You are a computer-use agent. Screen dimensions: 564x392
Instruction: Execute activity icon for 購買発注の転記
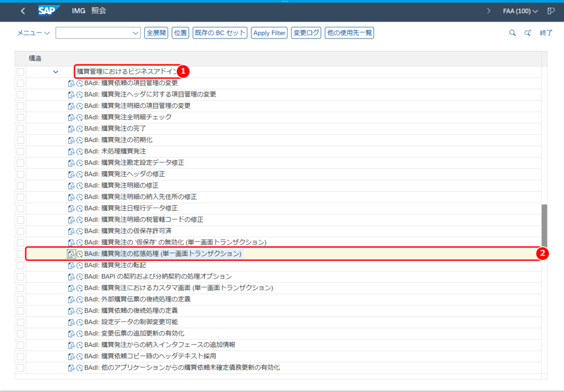pyautogui.click(x=79, y=265)
